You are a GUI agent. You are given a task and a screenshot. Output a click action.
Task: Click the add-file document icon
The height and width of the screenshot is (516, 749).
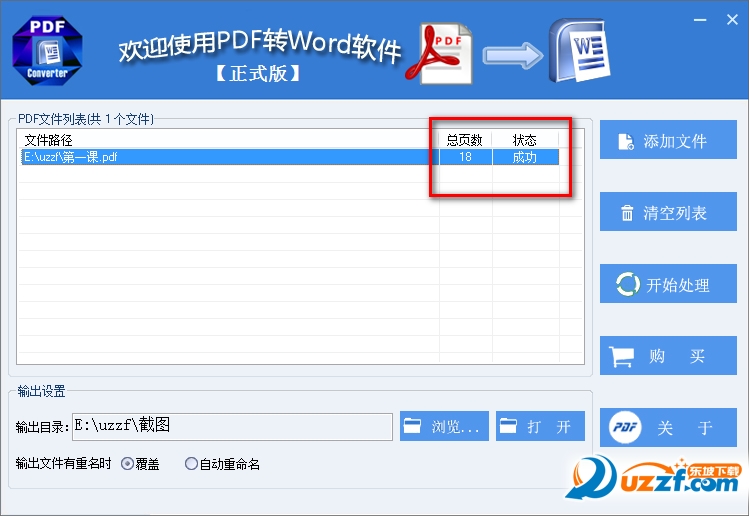point(626,141)
